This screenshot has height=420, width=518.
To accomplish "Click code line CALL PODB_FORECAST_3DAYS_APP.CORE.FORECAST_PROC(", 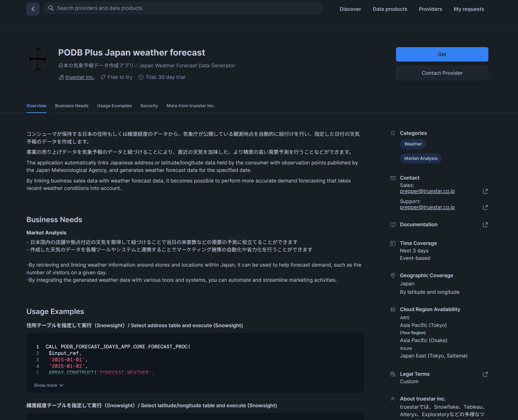I will click(118, 346).
